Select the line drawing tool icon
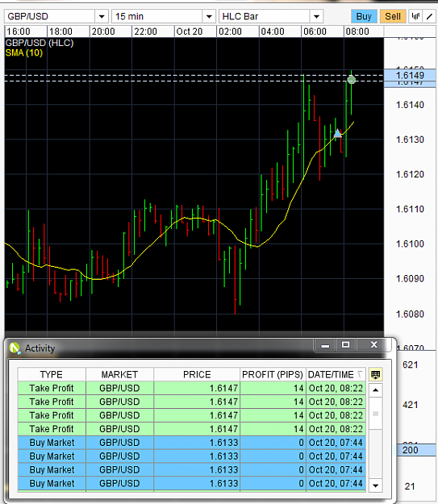This screenshot has height=504, width=438. click(x=429, y=16)
